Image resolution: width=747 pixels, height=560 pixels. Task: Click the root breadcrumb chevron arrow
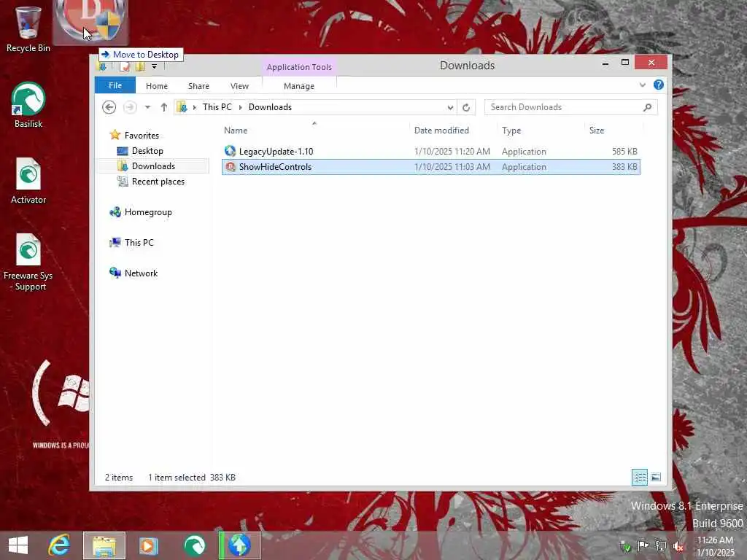[194, 107]
